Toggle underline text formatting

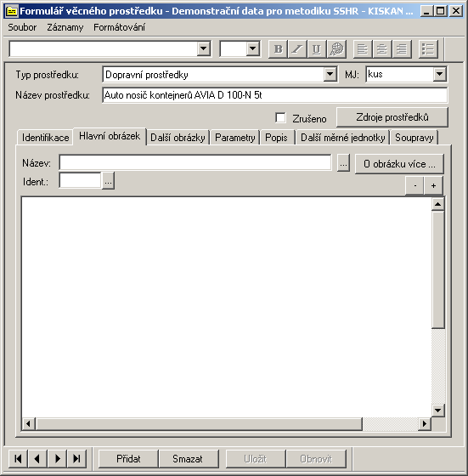[316, 49]
